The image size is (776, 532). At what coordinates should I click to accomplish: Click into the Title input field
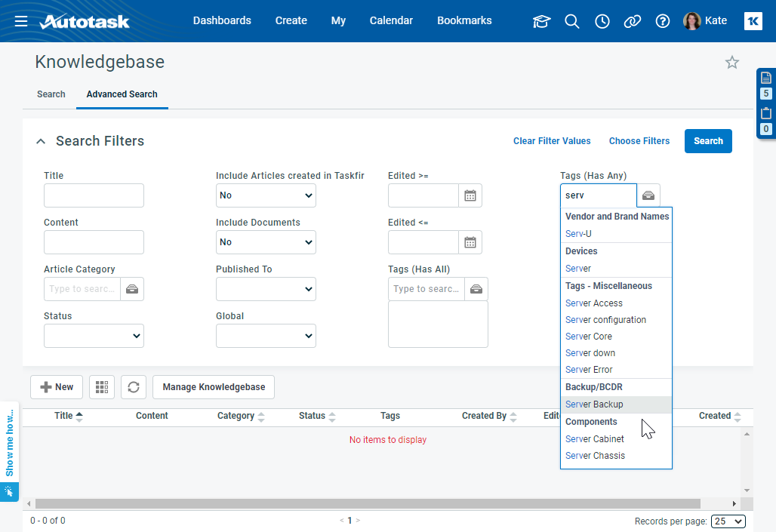coord(94,195)
